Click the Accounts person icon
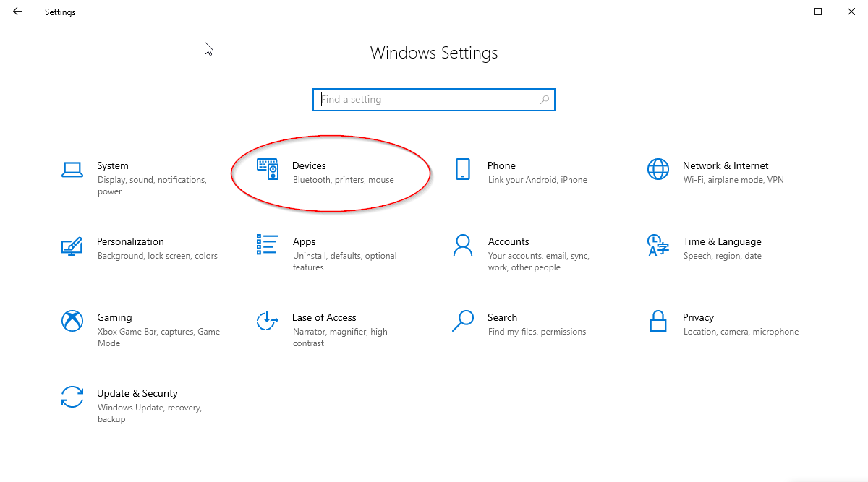Screen dimensions: 868x482 point(463,245)
